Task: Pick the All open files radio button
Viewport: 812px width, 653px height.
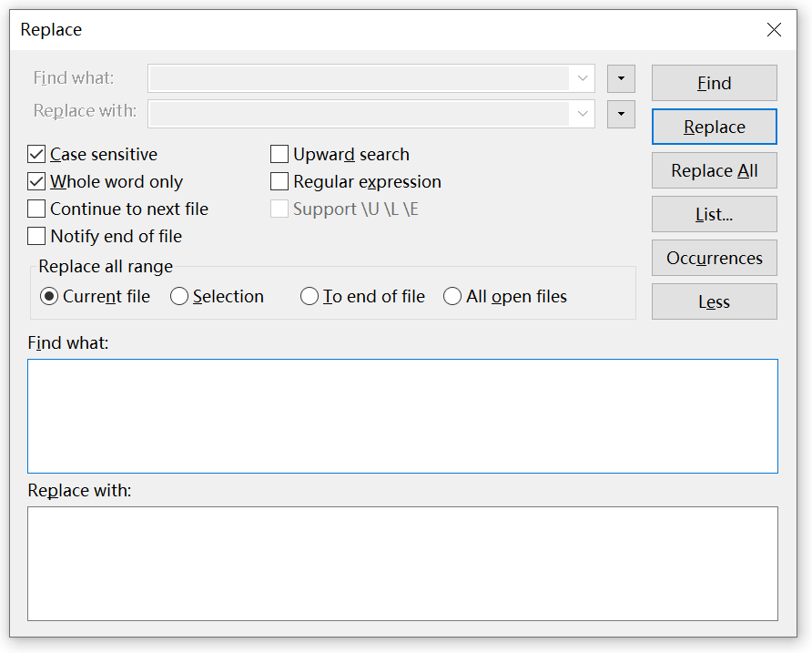Action: tap(452, 297)
